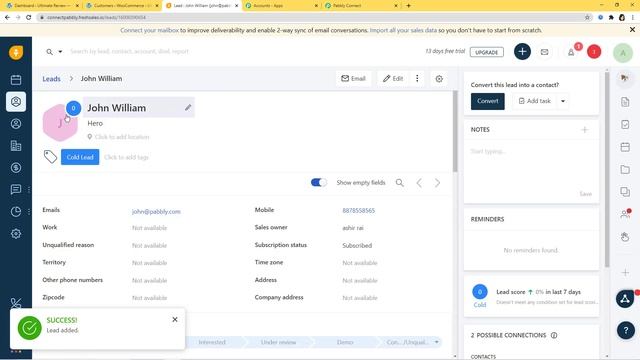
Task: Click the Edit button
Action: point(393,78)
